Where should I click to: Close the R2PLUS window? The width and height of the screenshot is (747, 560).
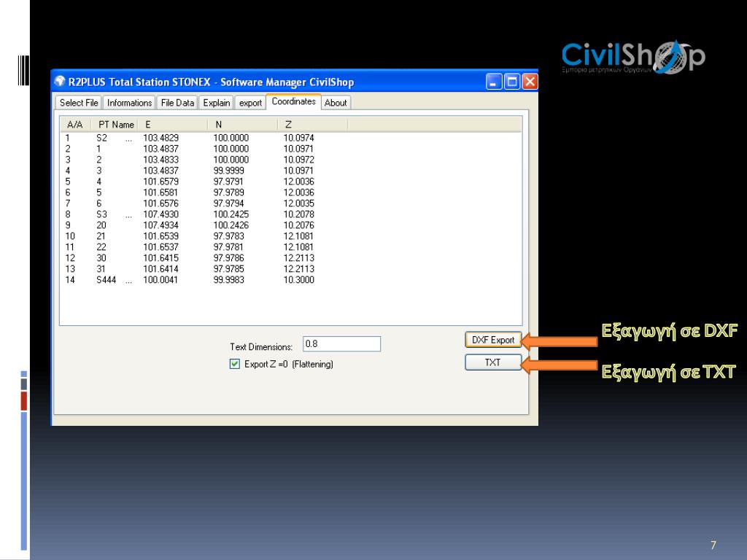pos(530,82)
